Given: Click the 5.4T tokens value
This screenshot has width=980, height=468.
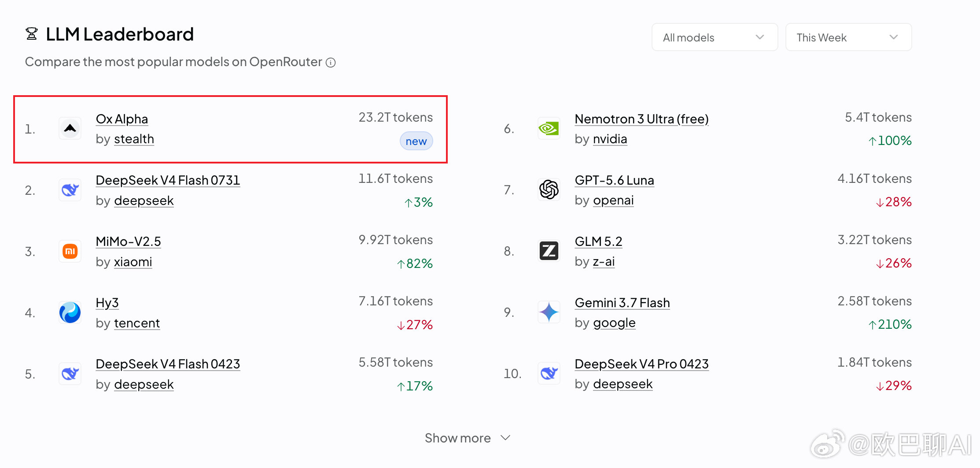Looking at the screenshot, I should pyautogui.click(x=879, y=118).
